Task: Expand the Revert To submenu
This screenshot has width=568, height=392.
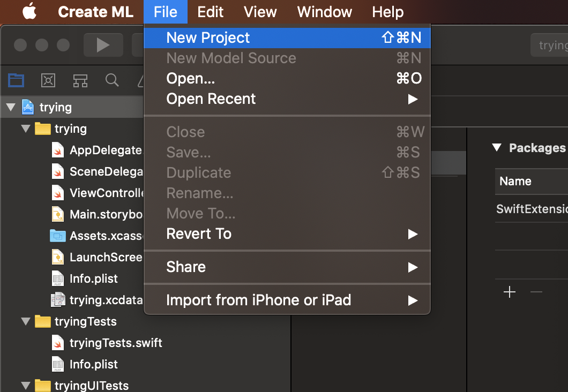Action: click(287, 234)
